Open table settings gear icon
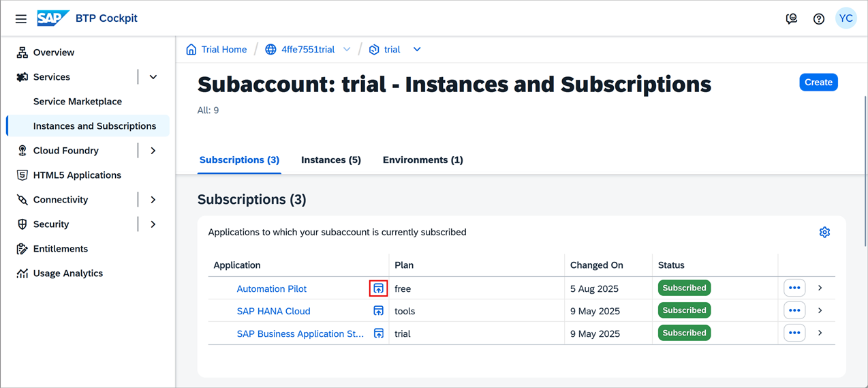 pyautogui.click(x=824, y=232)
